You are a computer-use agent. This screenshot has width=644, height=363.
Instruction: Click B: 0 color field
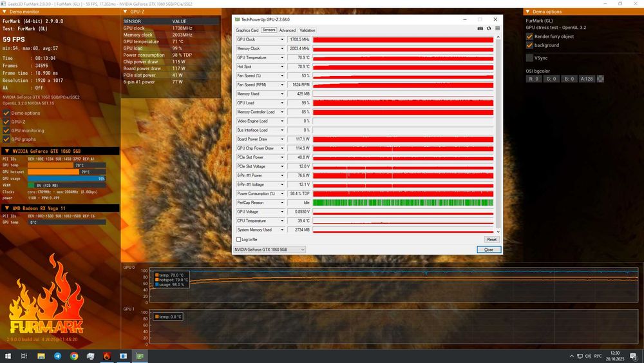point(569,79)
